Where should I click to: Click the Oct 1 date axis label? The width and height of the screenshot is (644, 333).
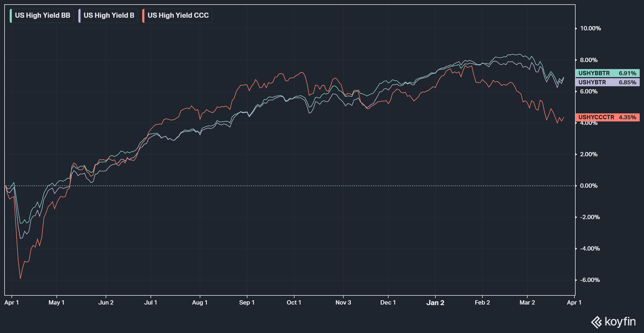[294, 302]
